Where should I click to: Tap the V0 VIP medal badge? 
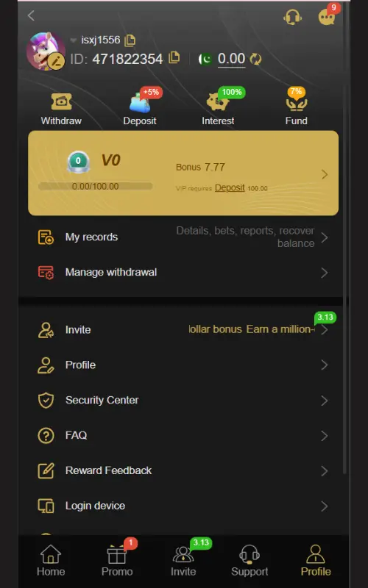78,162
